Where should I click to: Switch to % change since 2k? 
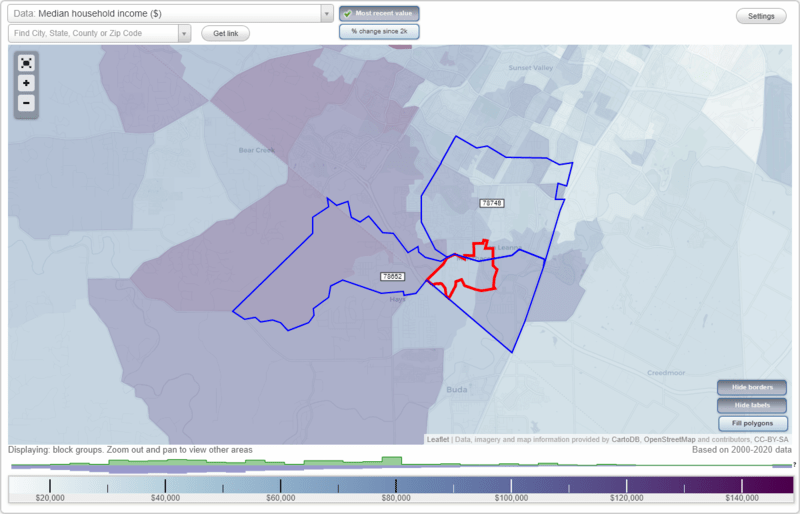coord(379,32)
